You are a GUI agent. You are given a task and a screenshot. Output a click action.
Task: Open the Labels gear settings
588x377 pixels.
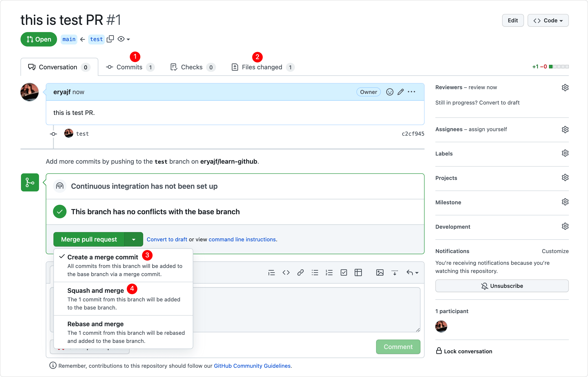coord(565,153)
